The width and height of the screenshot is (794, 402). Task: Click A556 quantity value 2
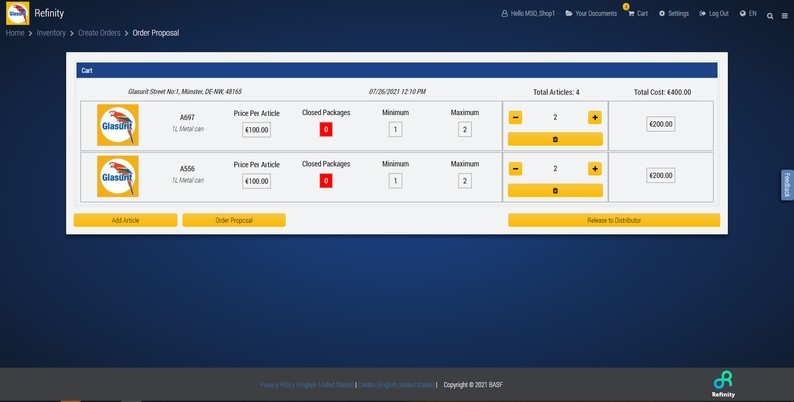[555, 169]
